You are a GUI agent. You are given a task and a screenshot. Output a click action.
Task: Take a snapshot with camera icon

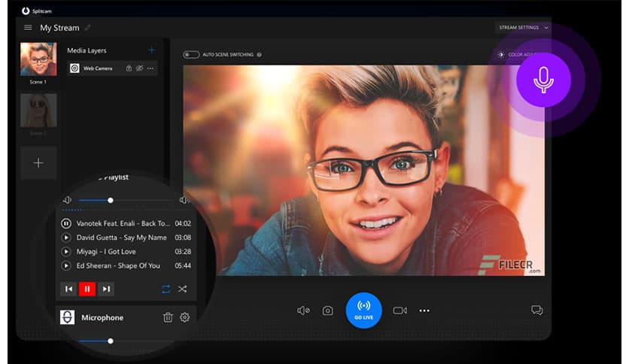point(328,311)
